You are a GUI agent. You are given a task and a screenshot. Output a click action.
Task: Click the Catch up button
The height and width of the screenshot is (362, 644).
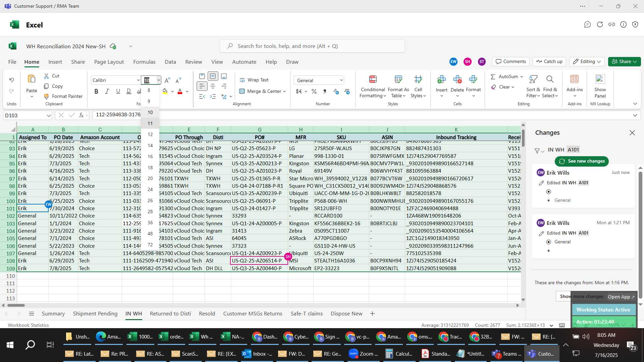coord(549,62)
